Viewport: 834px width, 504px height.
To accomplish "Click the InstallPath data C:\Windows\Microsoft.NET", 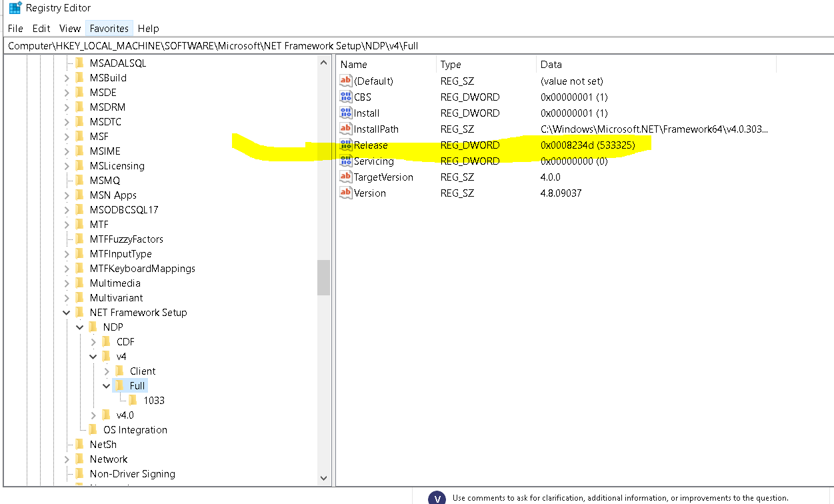I will (x=655, y=129).
